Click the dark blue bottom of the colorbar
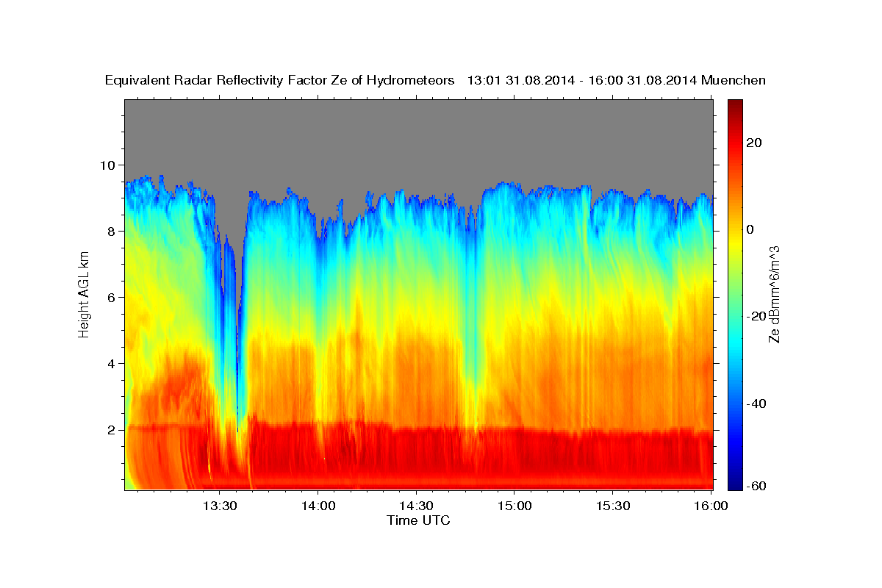This screenshot has width=882, height=588. (x=734, y=484)
